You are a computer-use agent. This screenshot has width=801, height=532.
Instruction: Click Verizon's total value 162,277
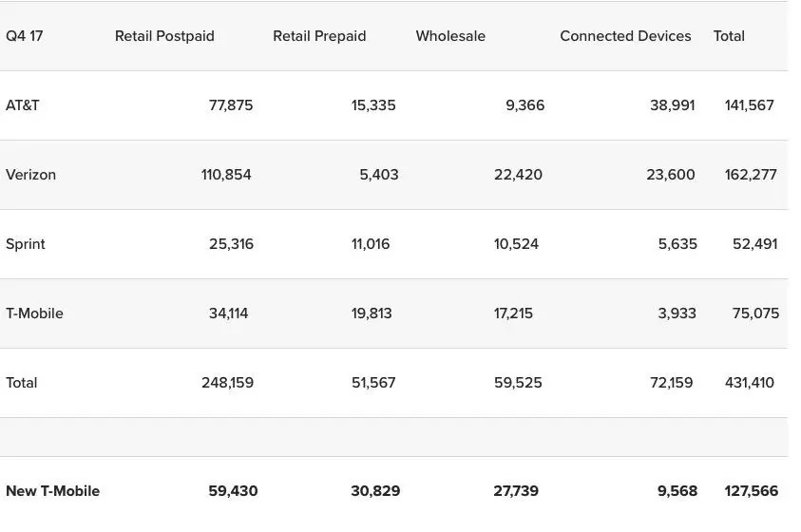pos(751,175)
